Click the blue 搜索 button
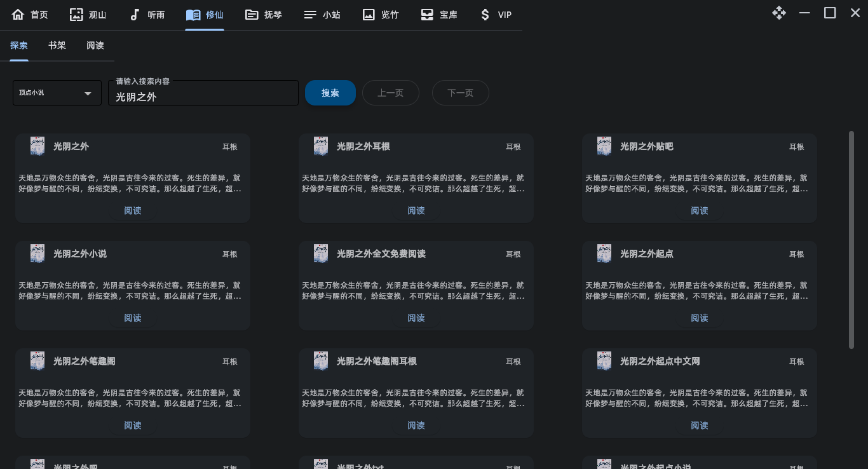868x469 pixels. (x=330, y=93)
